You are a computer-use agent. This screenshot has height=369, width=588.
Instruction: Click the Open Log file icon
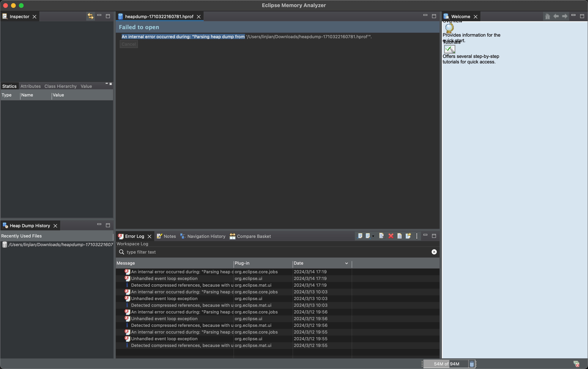click(x=399, y=236)
